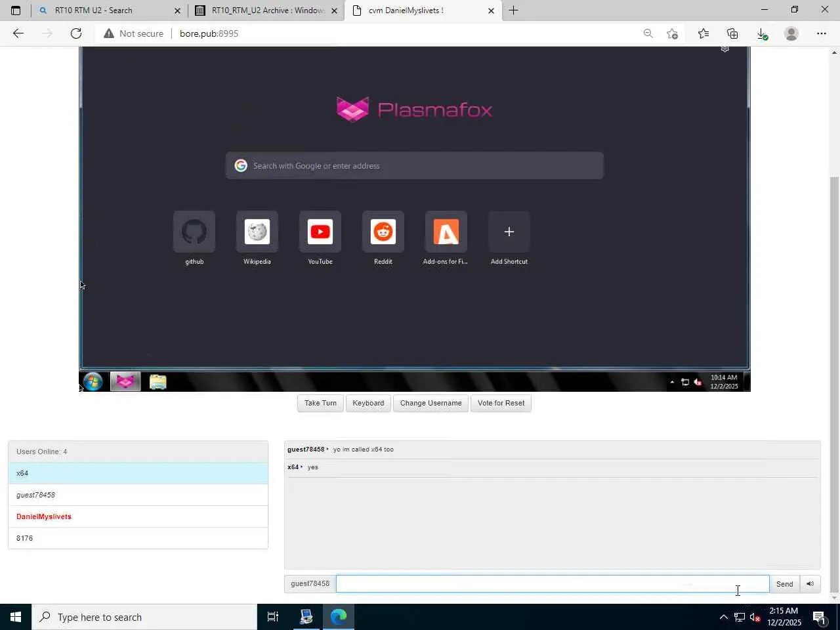Click the bore.pub:8995 address bar
Image resolution: width=840 pixels, height=630 pixels.
(x=209, y=33)
